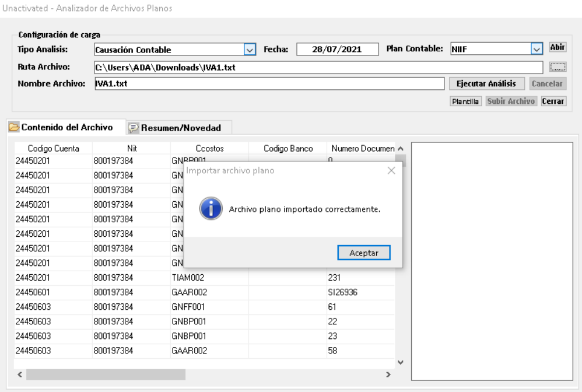Click the Abir button

coord(557,48)
